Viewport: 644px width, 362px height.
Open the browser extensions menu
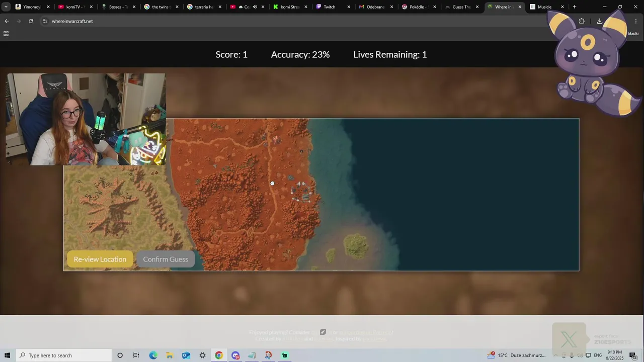click(x=582, y=21)
